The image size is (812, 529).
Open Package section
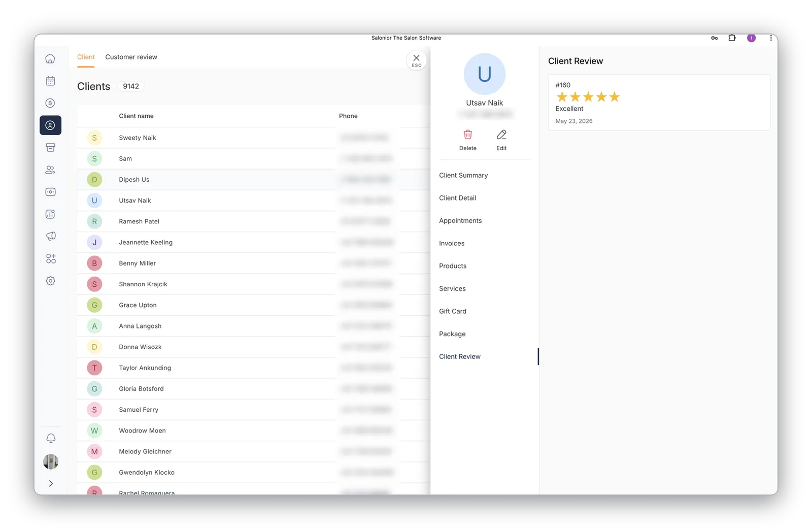tap(452, 334)
